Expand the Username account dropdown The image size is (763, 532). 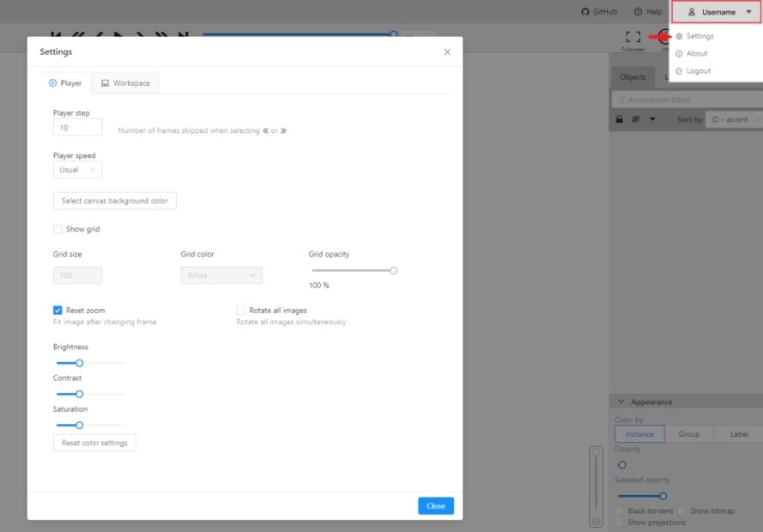click(x=717, y=12)
